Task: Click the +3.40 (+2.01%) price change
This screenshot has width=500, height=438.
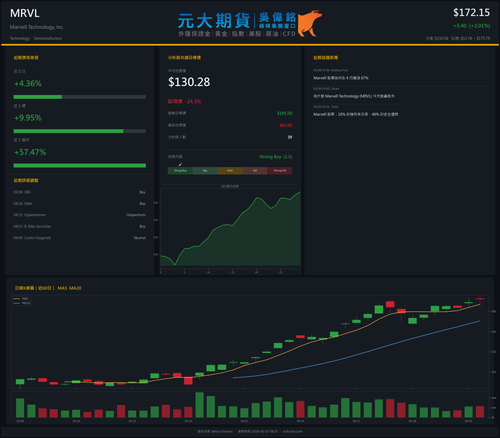Action: [x=471, y=26]
